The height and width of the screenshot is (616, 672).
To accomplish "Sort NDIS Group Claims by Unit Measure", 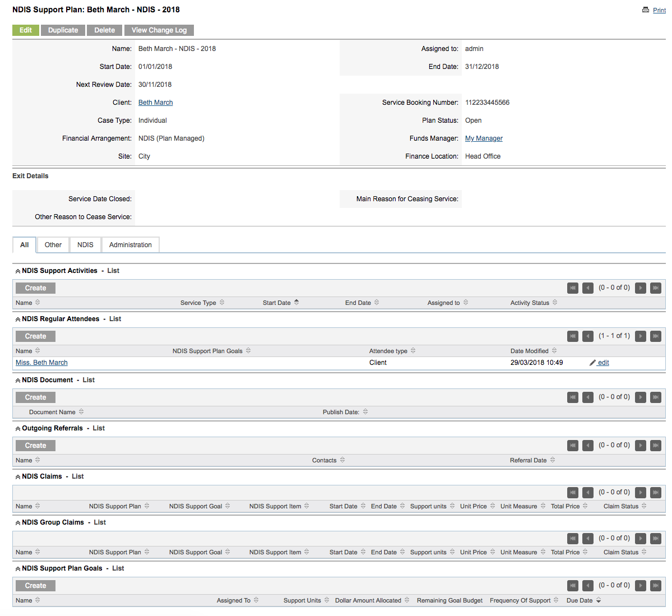I will tap(523, 553).
